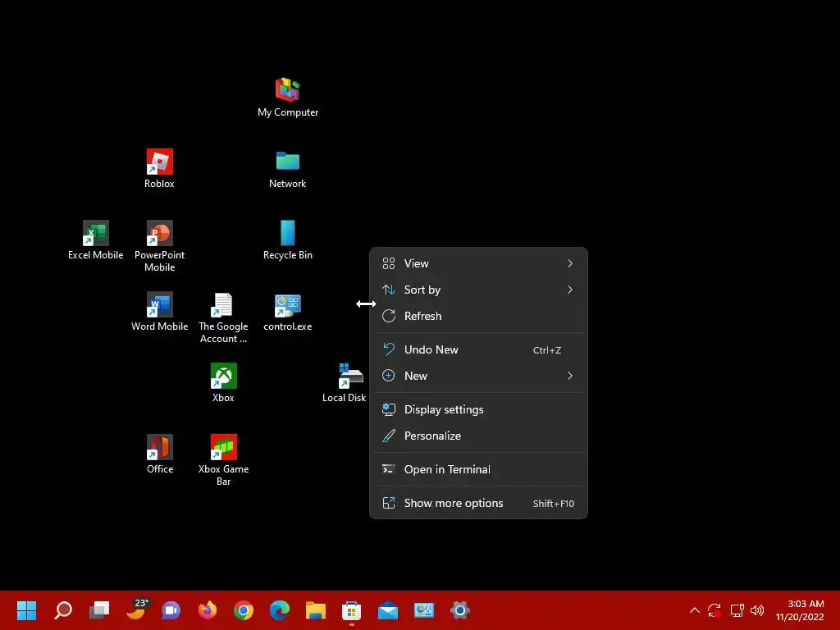Open the weather widget showing 23°
Viewport: 840px width, 630px height.
tap(136, 609)
